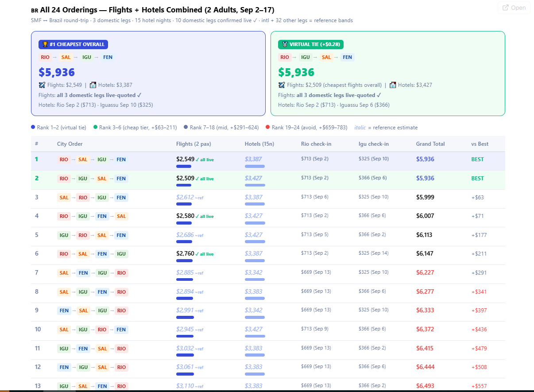Click Igu check-in $366 (Sep 2) in row 11
This screenshot has width=534, height=392.
372,348
